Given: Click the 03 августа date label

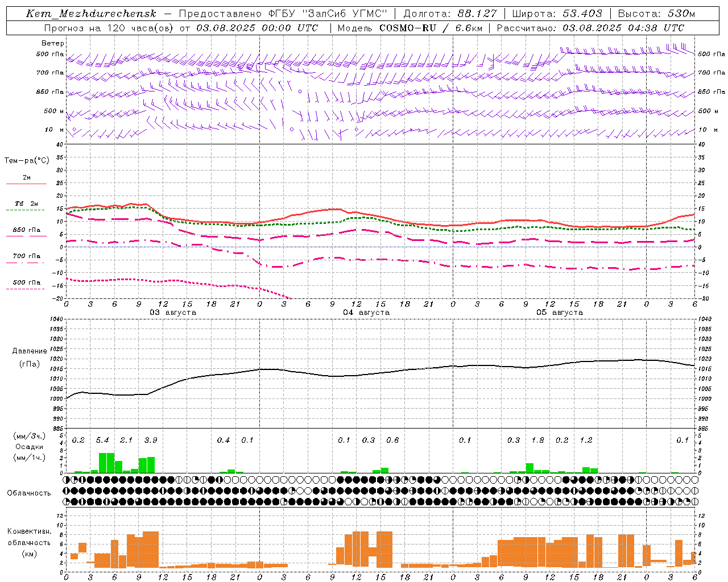Looking at the screenshot, I should click(x=173, y=313).
